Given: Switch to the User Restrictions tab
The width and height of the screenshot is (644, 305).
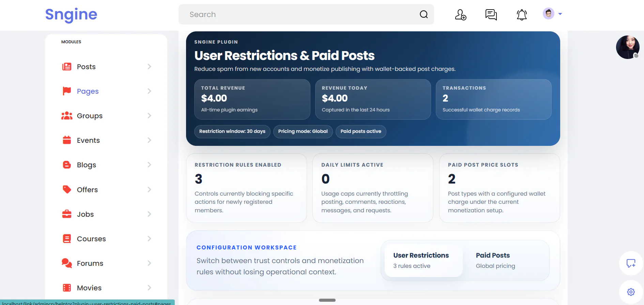Looking at the screenshot, I should pyautogui.click(x=424, y=260).
